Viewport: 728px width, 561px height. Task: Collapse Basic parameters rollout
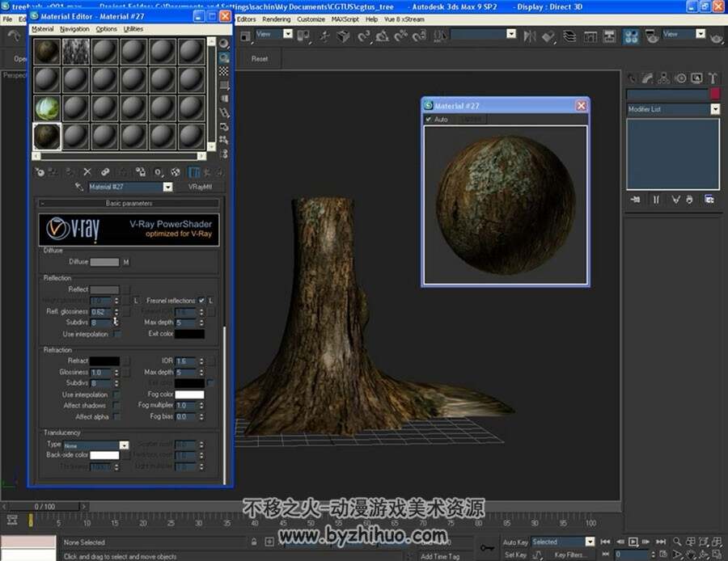129,203
